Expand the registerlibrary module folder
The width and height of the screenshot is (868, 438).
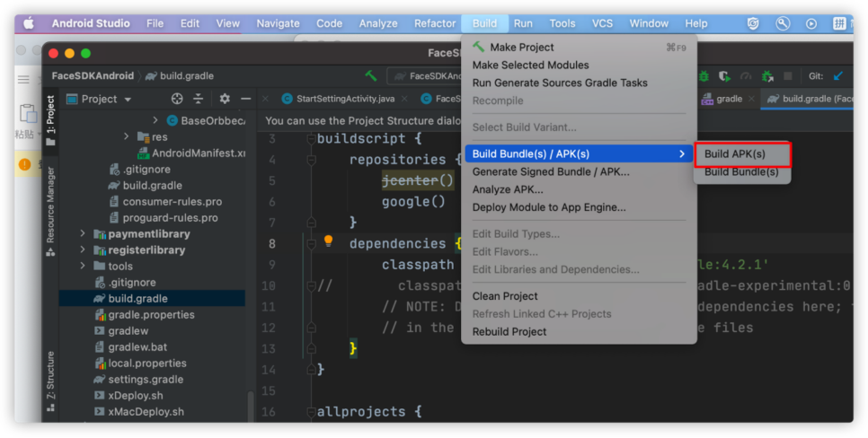point(83,250)
